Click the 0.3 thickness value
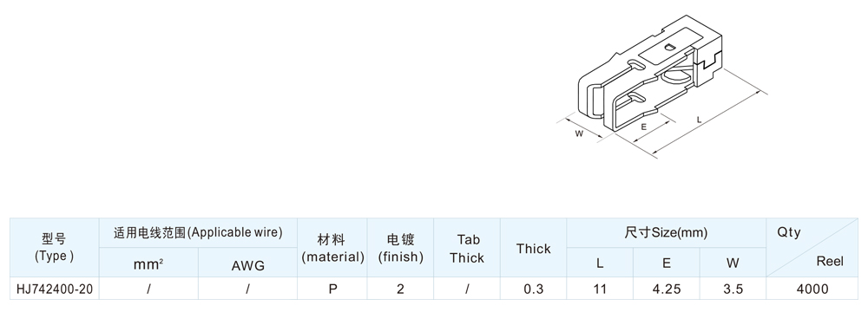This screenshot has width=868, height=312. pyautogui.click(x=533, y=289)
